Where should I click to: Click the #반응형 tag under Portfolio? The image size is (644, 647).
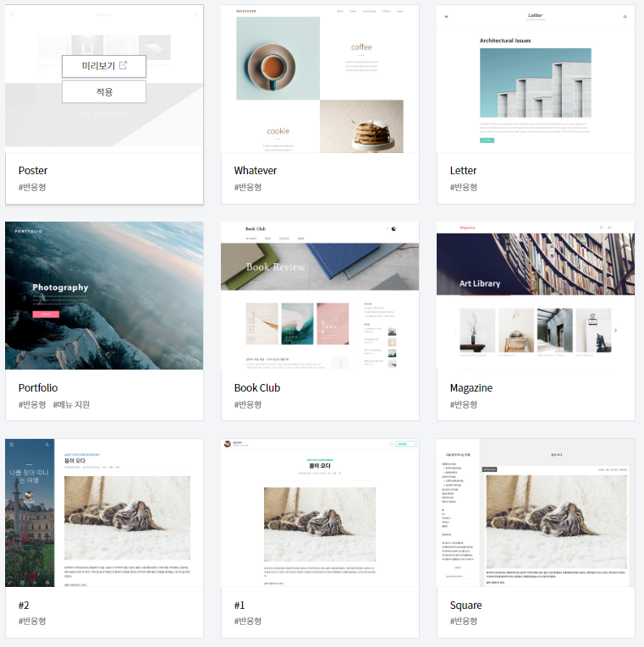(x=32, y=404)
